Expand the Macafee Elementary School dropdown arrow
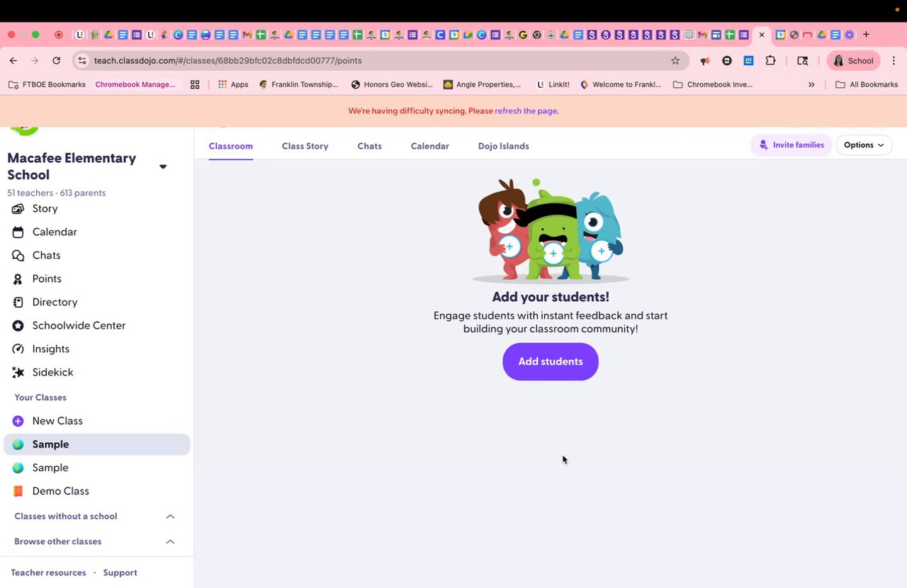 pos(163,166)
